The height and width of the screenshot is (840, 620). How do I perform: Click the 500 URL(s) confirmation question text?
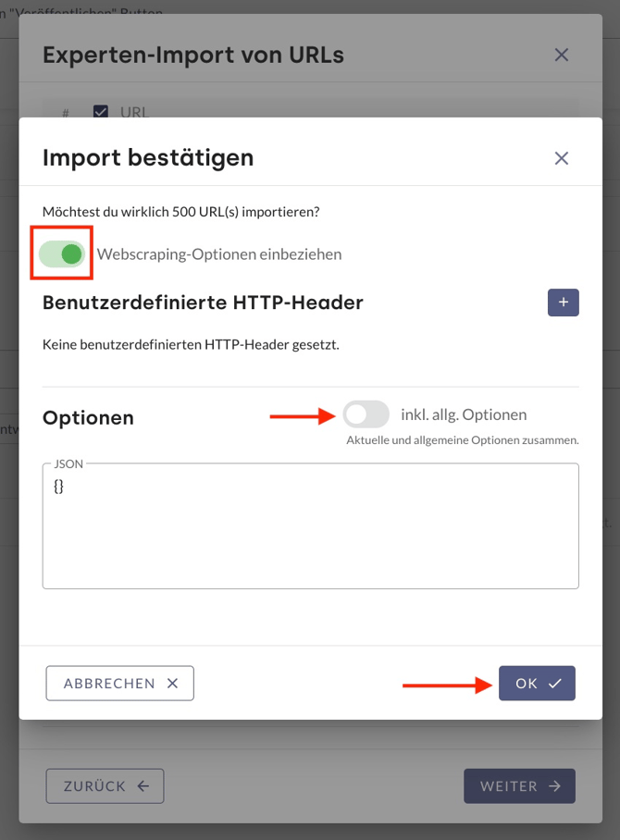point(180,212)
